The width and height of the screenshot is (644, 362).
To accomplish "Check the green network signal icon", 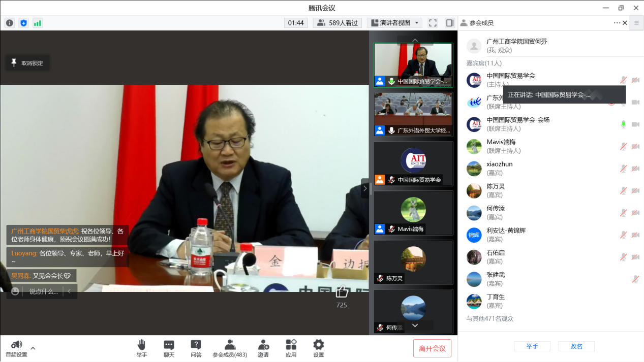I will tap(38, 23).
